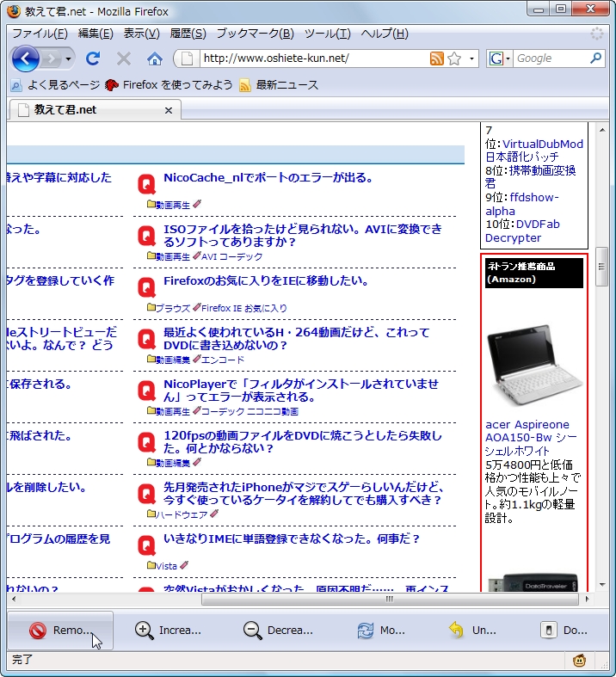
Task: Open the Firefox を使ってみよう bookmark
Action: [169, 85]
